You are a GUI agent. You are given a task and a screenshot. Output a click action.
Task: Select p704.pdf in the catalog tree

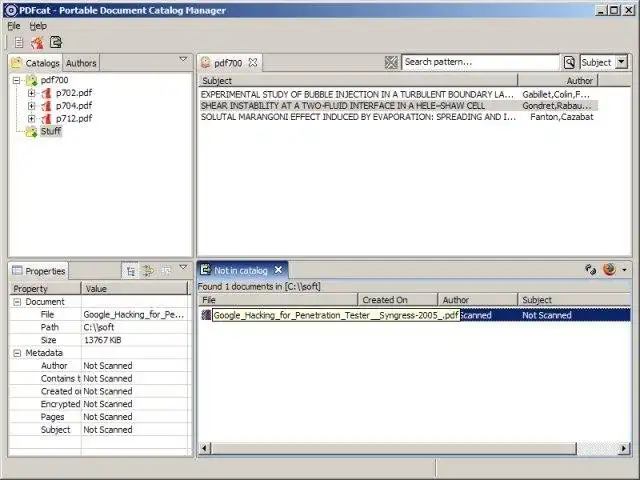74,106
